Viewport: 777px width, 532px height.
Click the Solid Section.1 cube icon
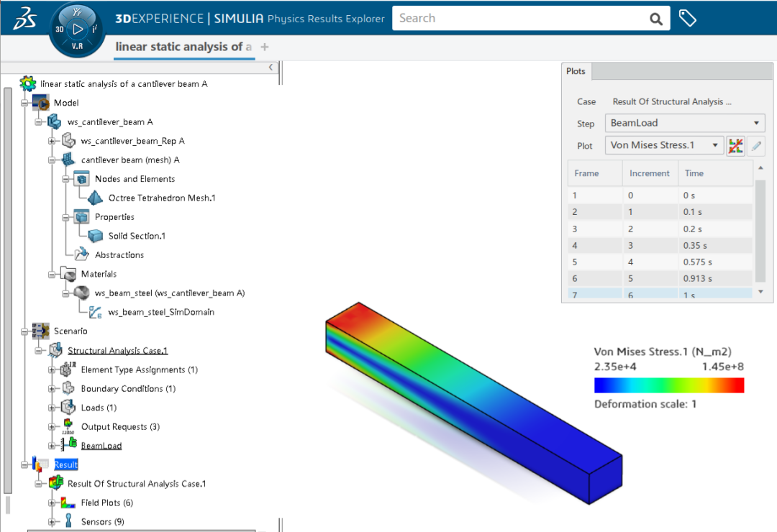(x=96, y=236)
